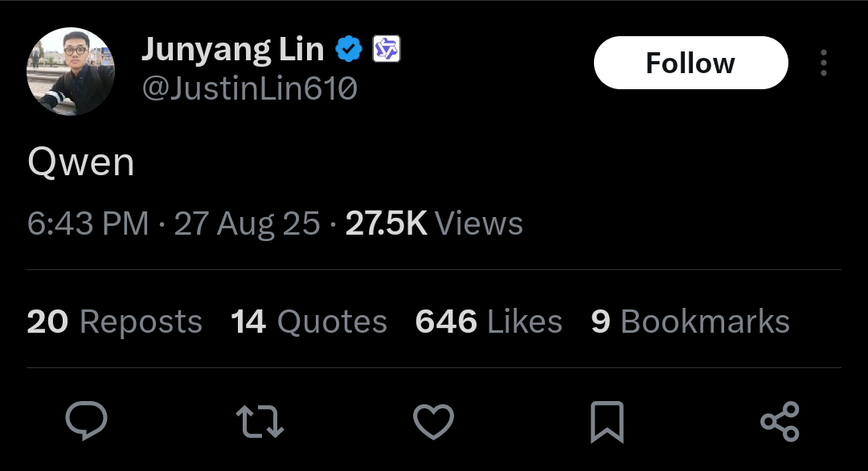
Task: Select the tweet text Qwen
Action: [x=81, y=162]
